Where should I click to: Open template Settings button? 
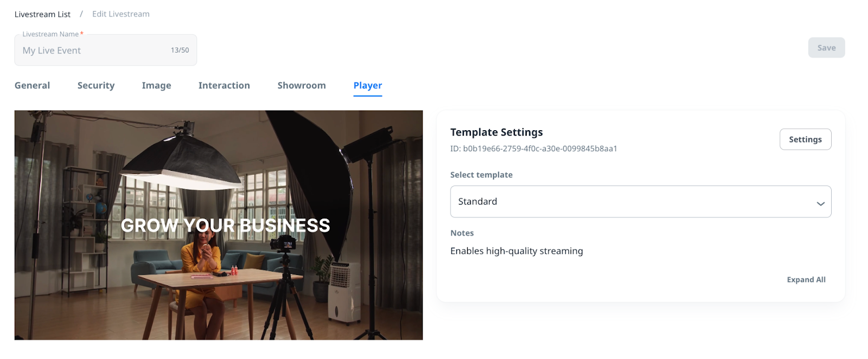coord(805,139)
